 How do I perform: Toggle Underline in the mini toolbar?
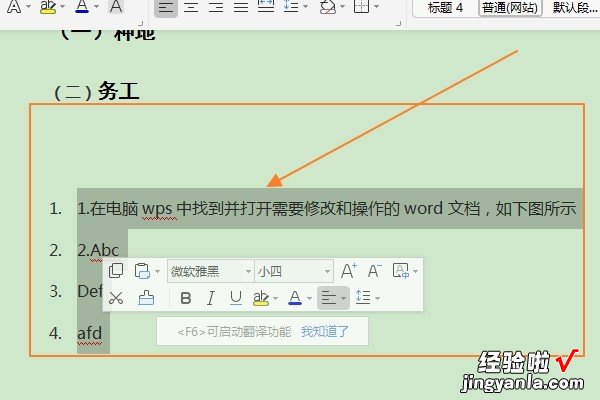click(236, 298)
